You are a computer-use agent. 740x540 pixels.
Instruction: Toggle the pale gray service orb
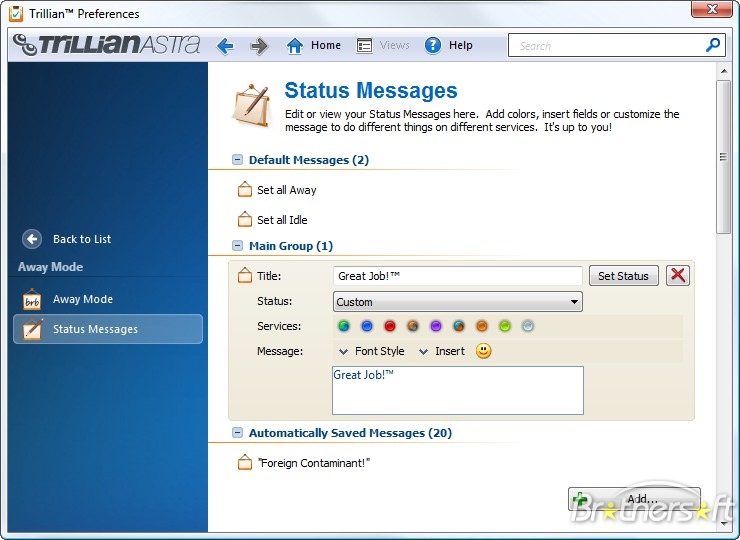pyautogui.click(x=528, y=326)
